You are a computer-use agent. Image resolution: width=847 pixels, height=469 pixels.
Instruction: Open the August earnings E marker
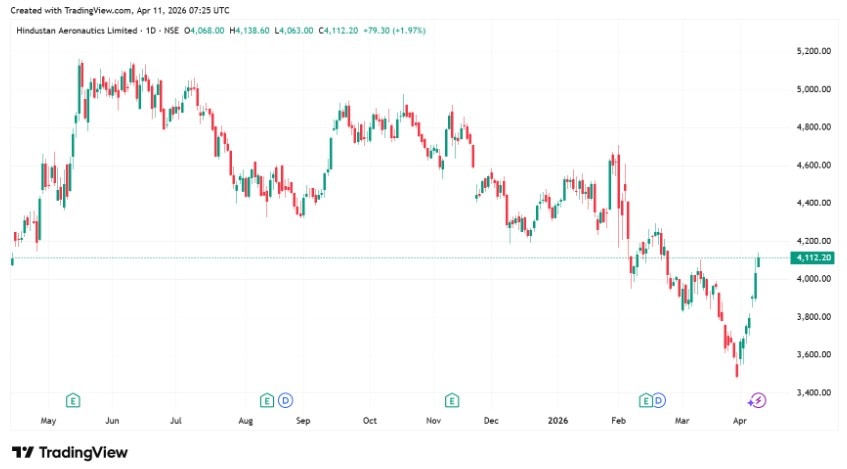pos(266,400)
